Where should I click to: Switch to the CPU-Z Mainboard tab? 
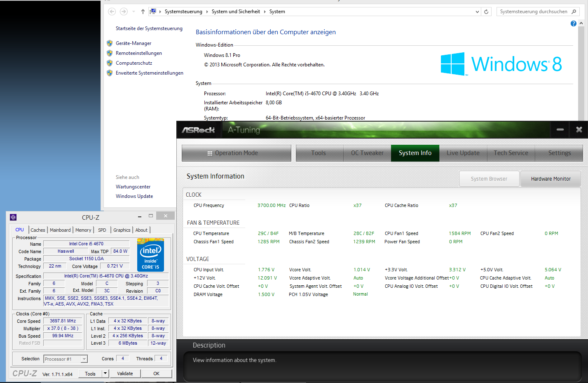point(60,230)
